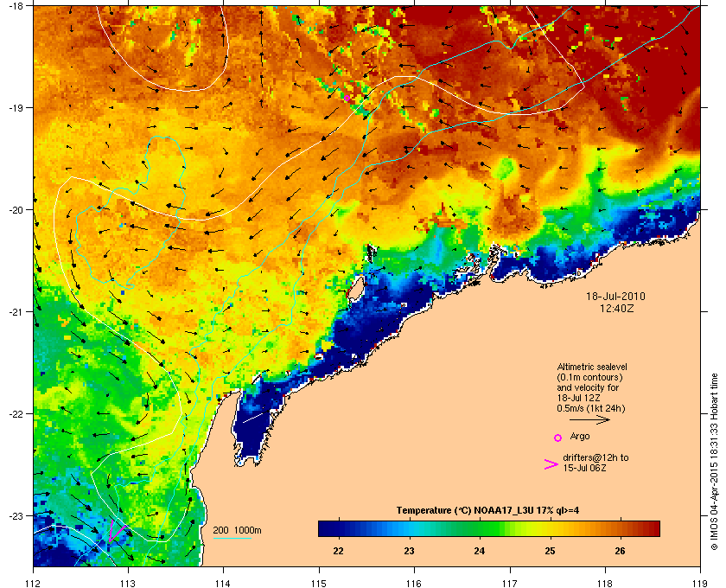Click the longitude axis label 116
Screen dimensions: 726x588
click(414, 583)
